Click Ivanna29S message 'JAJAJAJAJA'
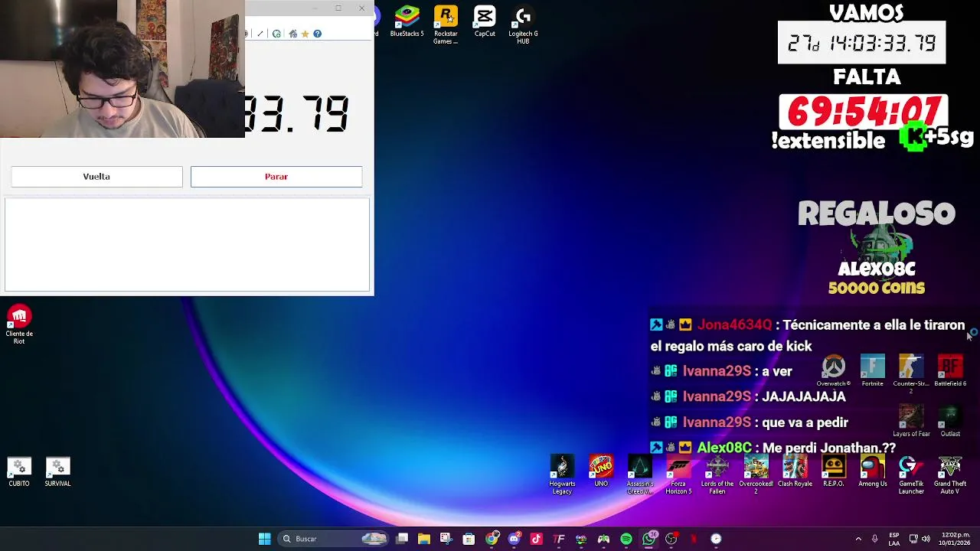The height and width of the screenshot is (551, 980). click(x=803, y=396)
